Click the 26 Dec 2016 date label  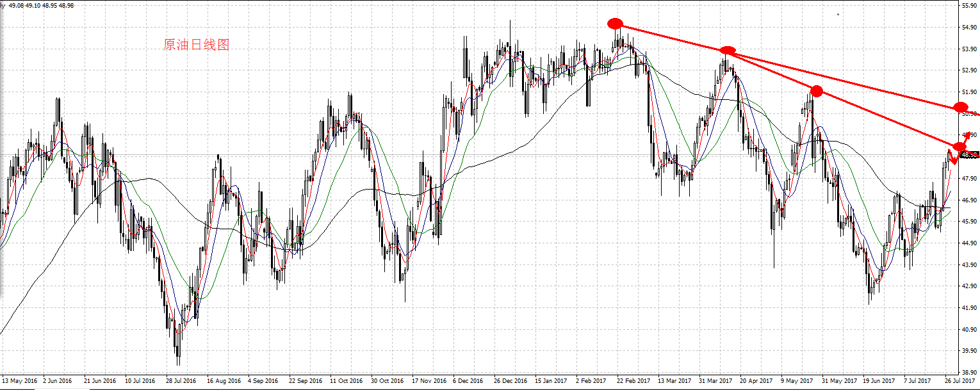(510, 380)
